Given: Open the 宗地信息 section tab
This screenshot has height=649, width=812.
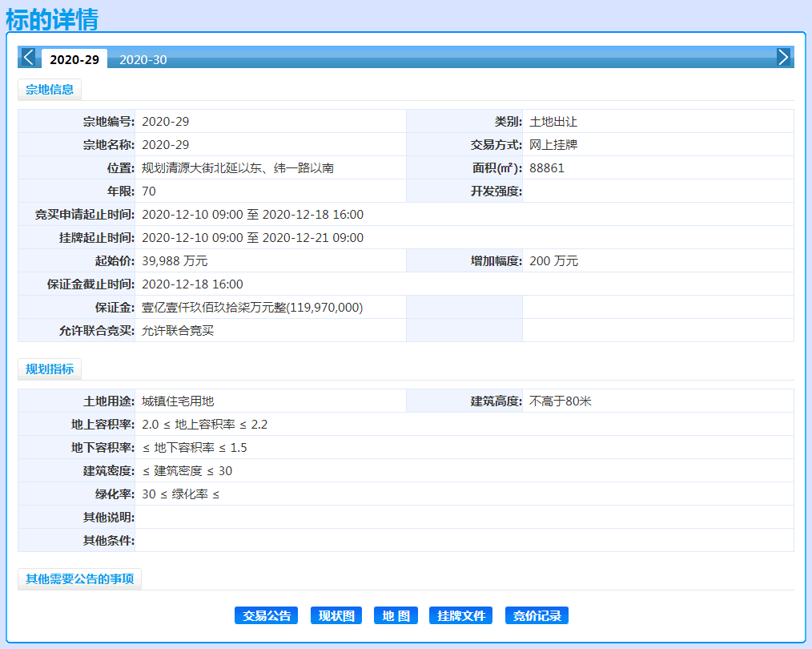Looking at the screenshot, I should 50,90.
